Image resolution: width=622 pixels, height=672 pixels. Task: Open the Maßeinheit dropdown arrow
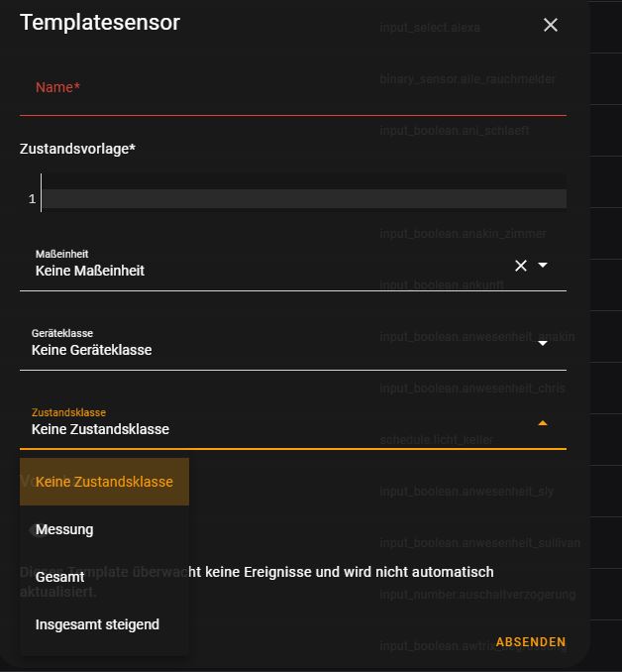click(543, 266)
